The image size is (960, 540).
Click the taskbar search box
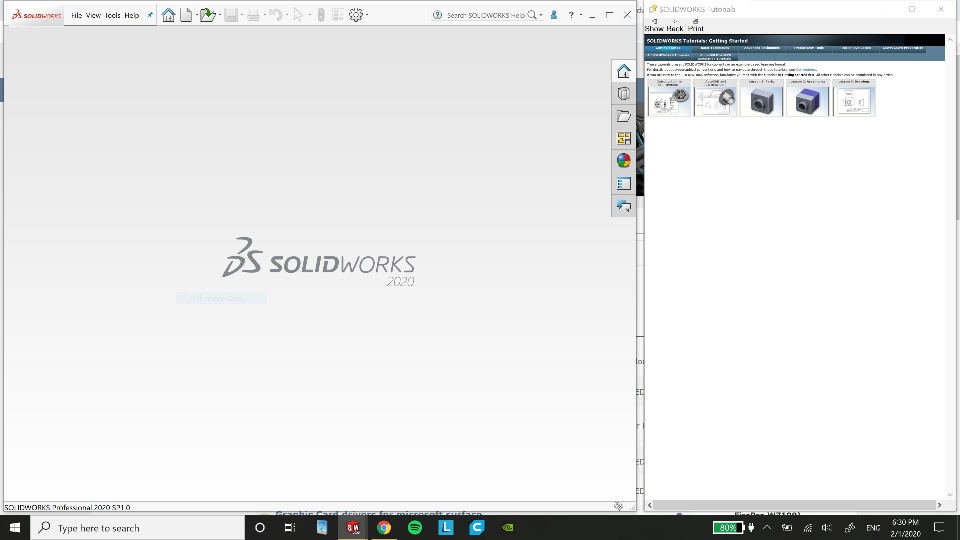(x=137, y=528)
